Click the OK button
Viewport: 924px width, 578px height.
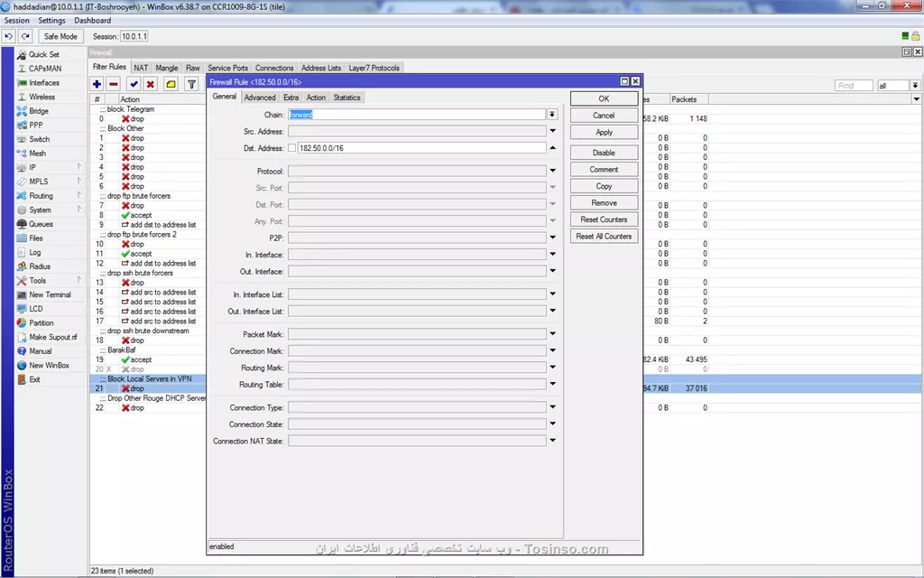click(x=604, y=98)
